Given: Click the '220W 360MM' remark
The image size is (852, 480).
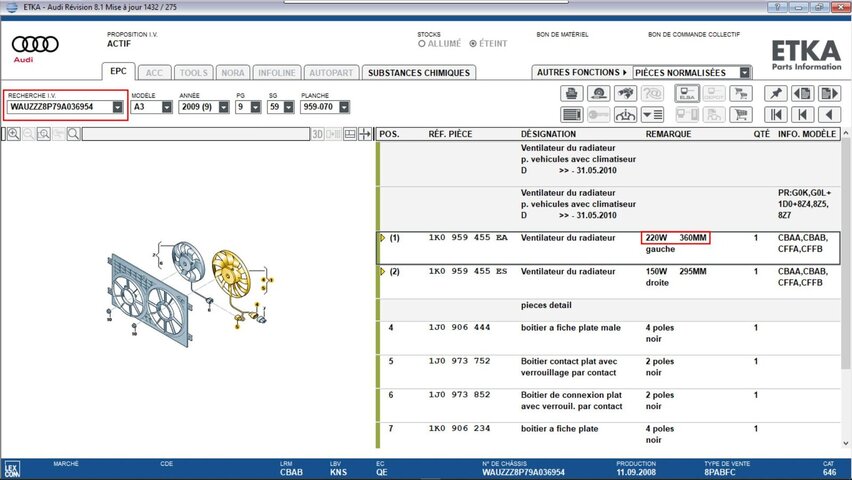Looking at the screenshot, I should (x=676, y=238).
